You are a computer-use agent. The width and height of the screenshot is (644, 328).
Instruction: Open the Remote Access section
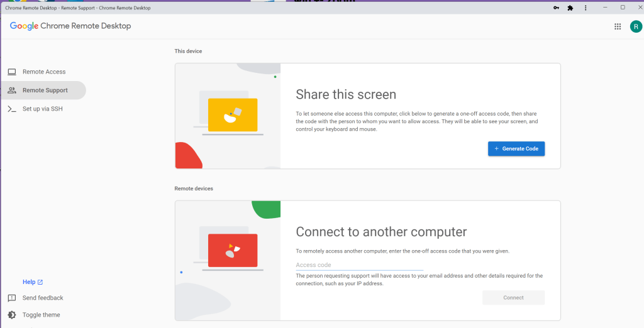coord(44,72)
